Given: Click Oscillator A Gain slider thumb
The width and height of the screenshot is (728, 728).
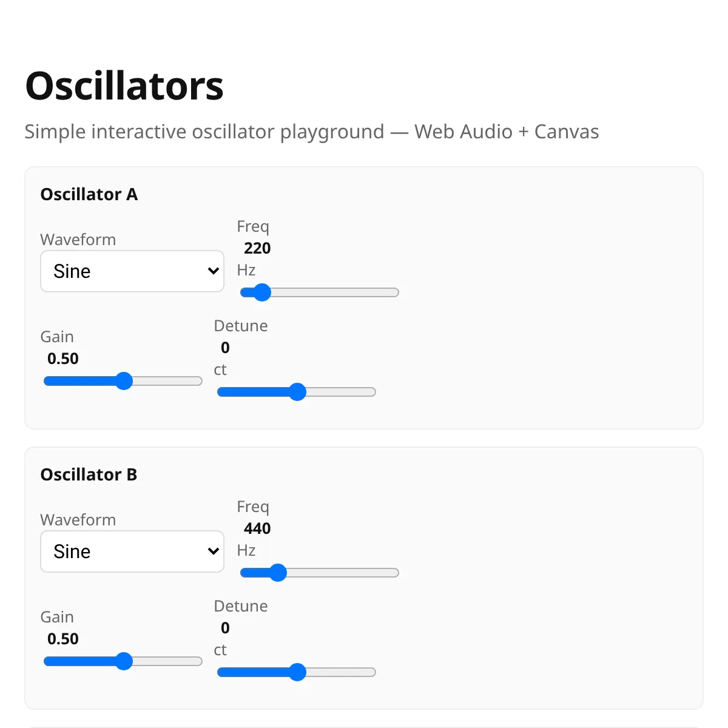Looking at the screenshot, I should [x=124, y=381].
